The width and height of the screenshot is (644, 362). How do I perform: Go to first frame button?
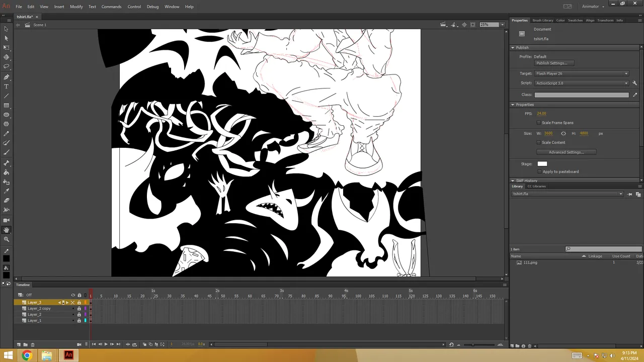pyautogui.click(x=94, y=344)
